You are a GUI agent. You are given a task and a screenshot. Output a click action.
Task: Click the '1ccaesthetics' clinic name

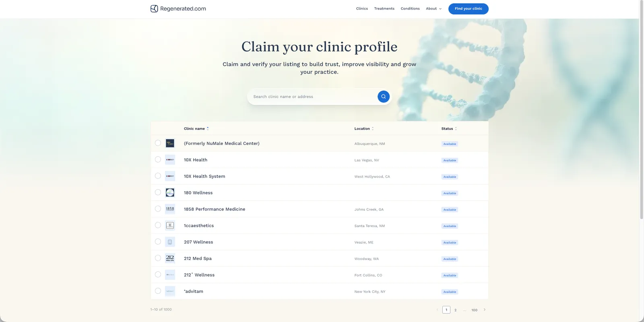(x=199, y=226)
